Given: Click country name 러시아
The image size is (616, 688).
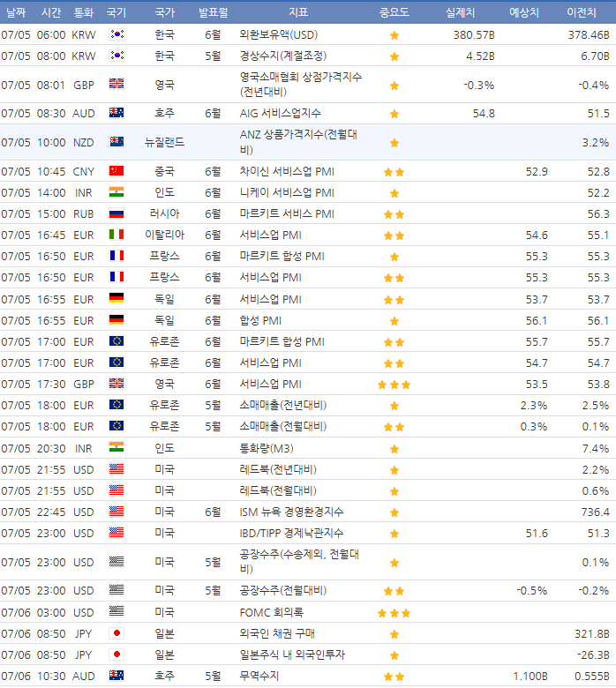Looking at the screenshot, I should (x=165, y=213).
